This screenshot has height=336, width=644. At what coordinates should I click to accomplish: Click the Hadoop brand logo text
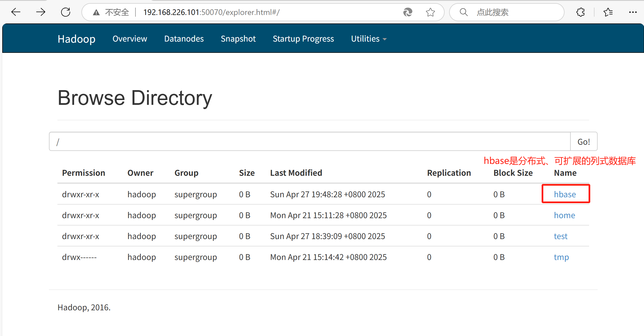pyautogui.click(x=76, y=39)
